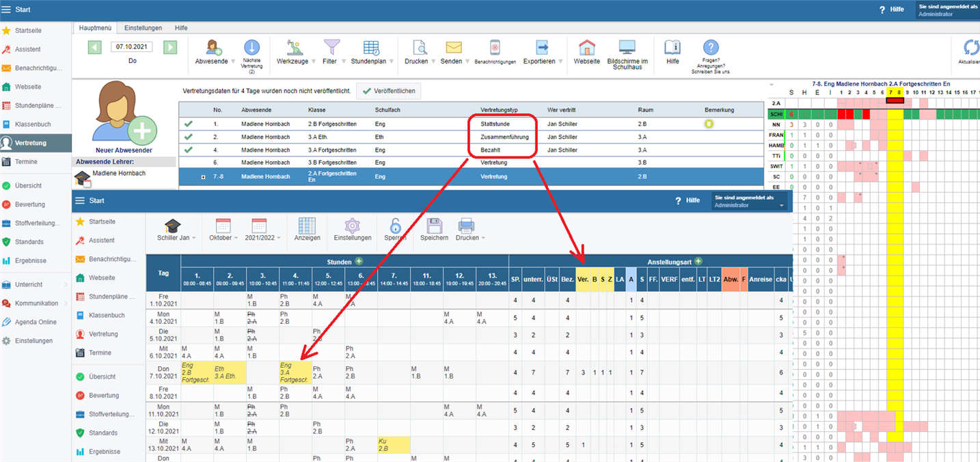Select the yellow Eth 3.A Eth. timetable cell
The width and height of the screenshot is (980, 462).
click(x=230, y=372)
